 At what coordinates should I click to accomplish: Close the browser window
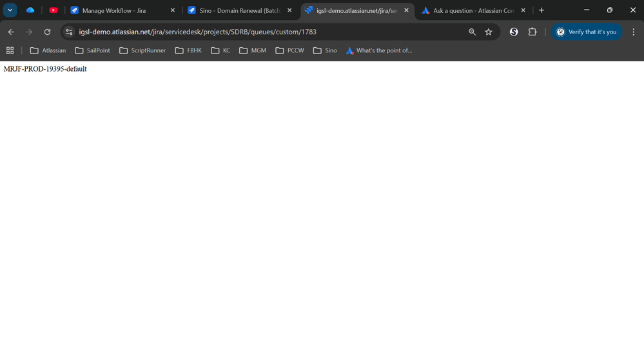pyautogui.click(x=632, y=10)
